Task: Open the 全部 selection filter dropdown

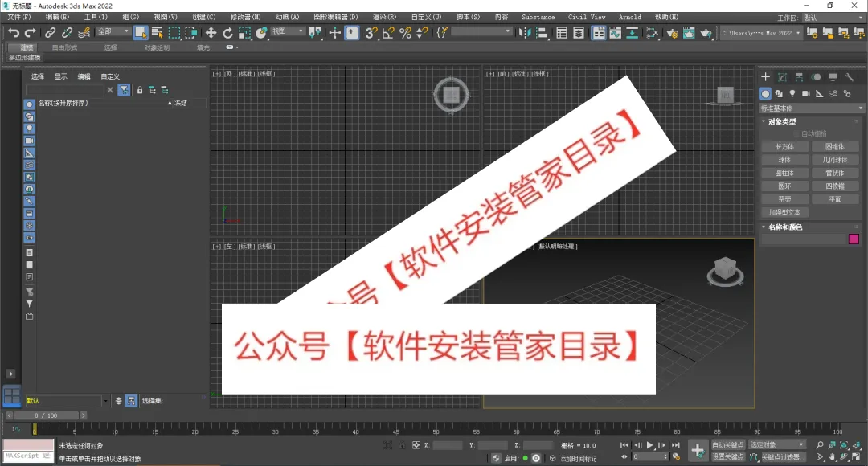Action: [113, 31]
